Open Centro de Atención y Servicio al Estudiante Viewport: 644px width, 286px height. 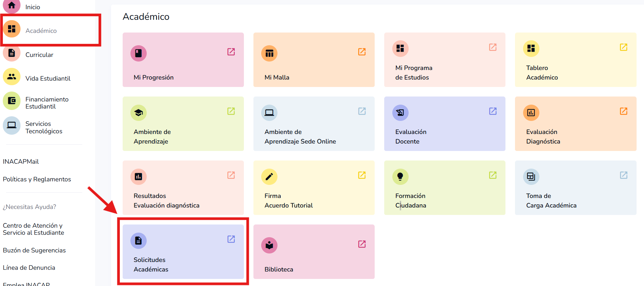coord(34,229)
